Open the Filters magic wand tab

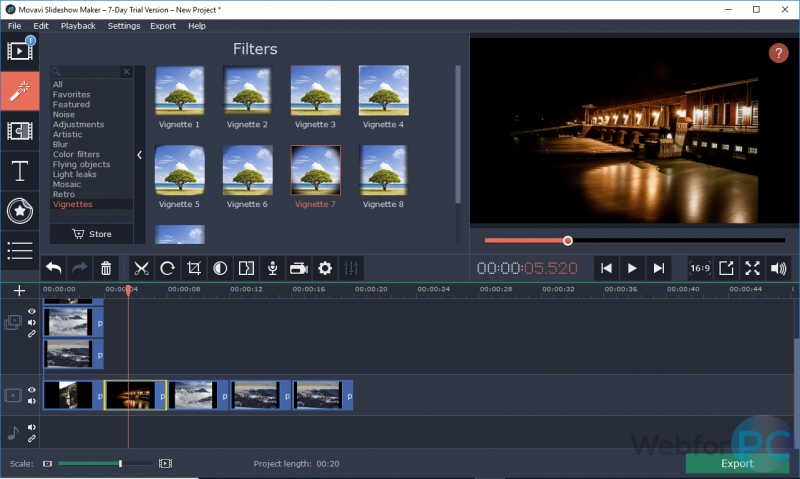[19, 92]
